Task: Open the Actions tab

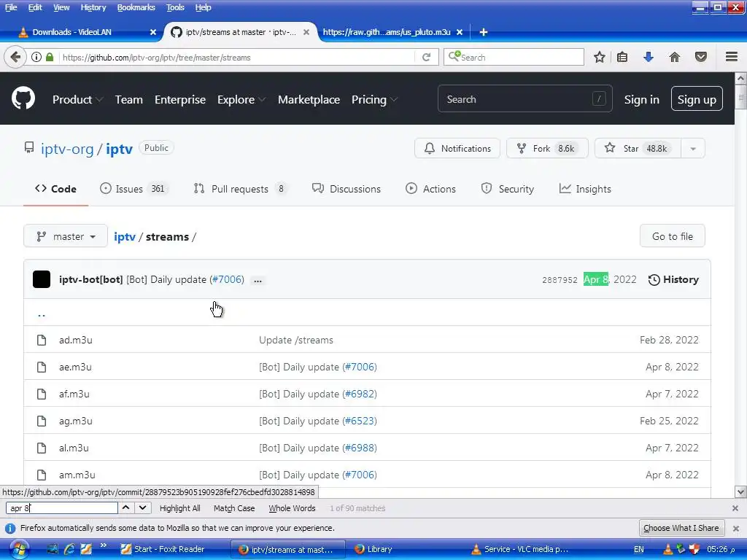Action: [430, 189]
